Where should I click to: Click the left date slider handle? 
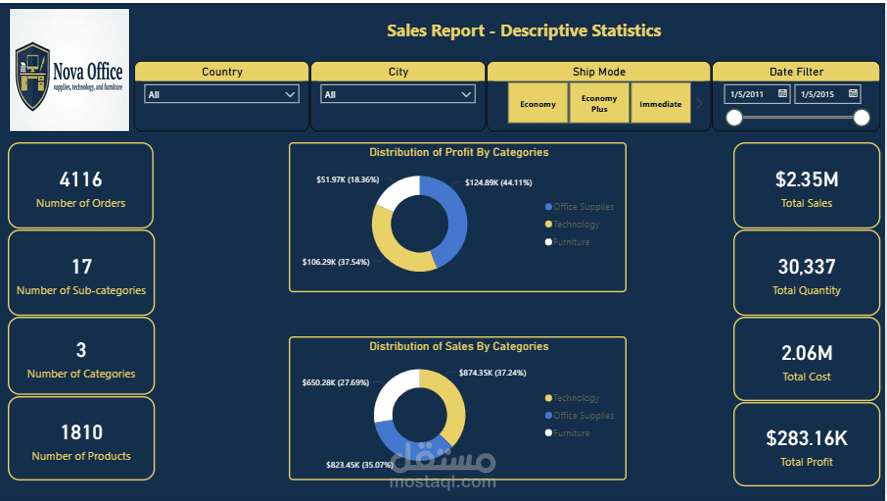click(x=734, y=118)
